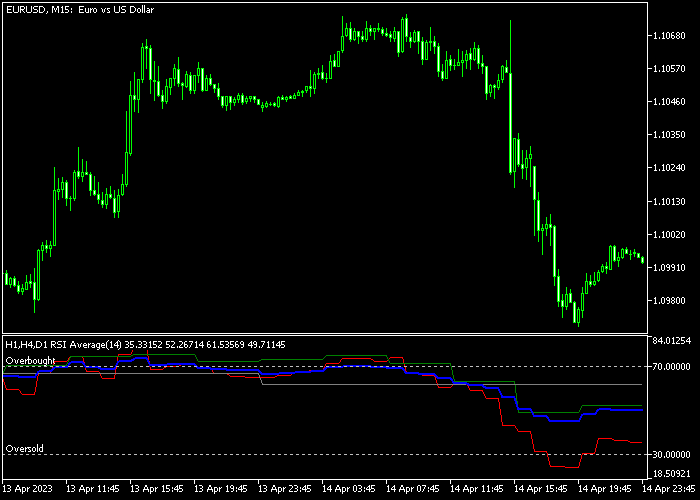Click the 49.71145 indicator value
700x500 pixels.
[x=266, y=345]
